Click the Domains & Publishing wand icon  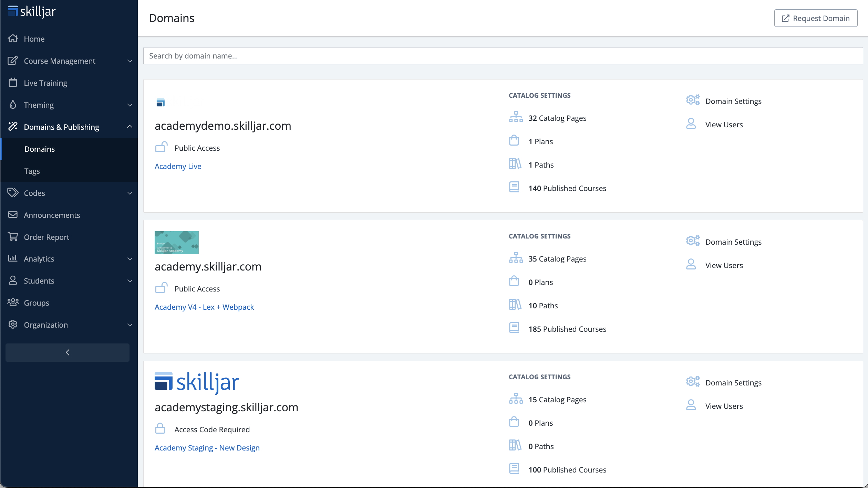[13, 127]
